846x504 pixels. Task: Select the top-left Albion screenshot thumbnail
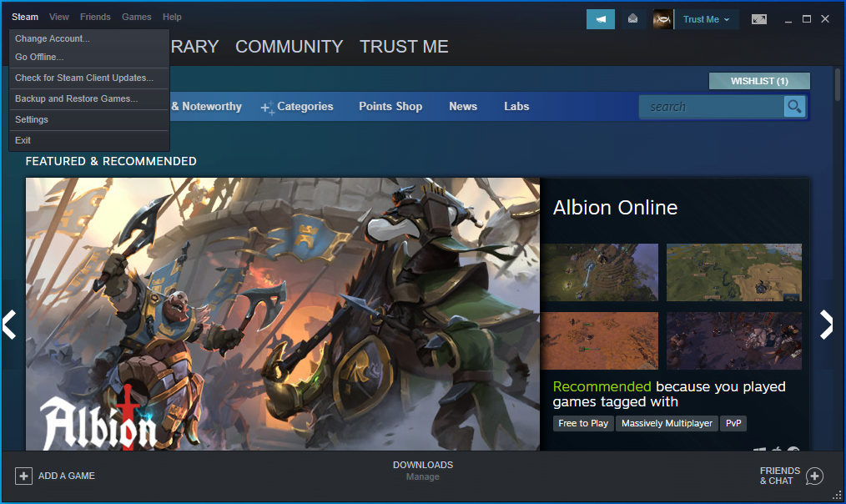599,273
